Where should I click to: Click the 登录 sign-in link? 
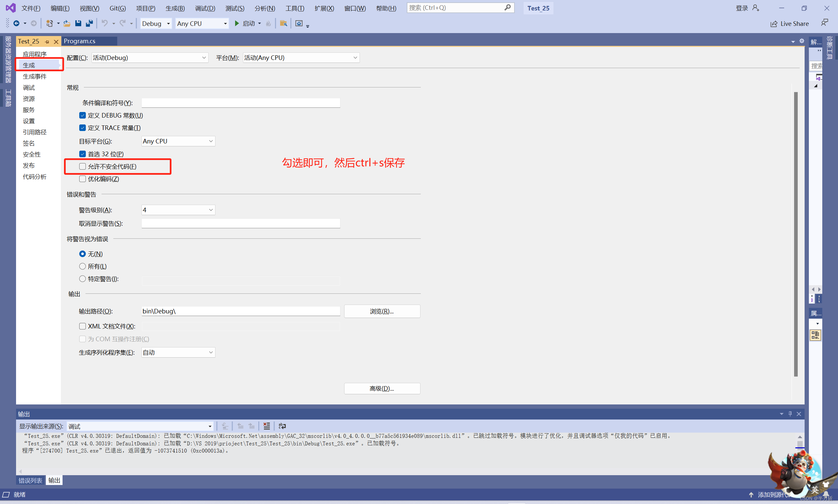(x=742, y=8)
